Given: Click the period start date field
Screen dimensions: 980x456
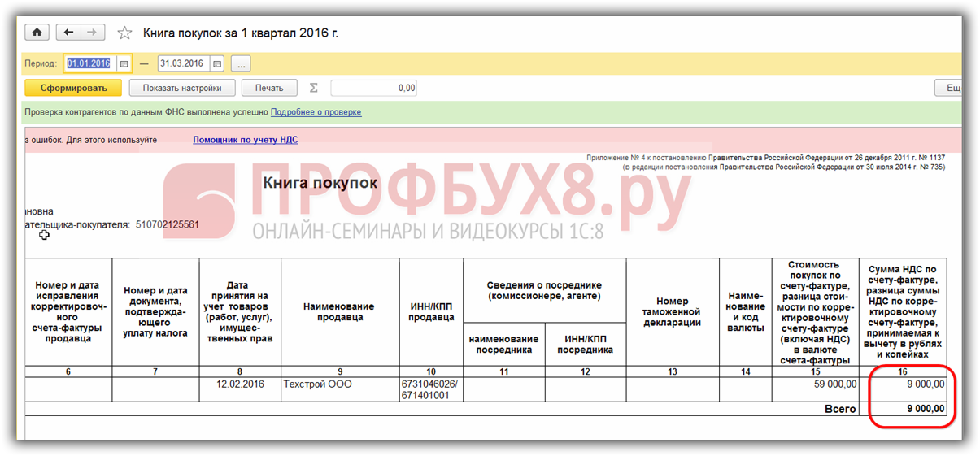Looking at the screenshot, I should point(90,63).
